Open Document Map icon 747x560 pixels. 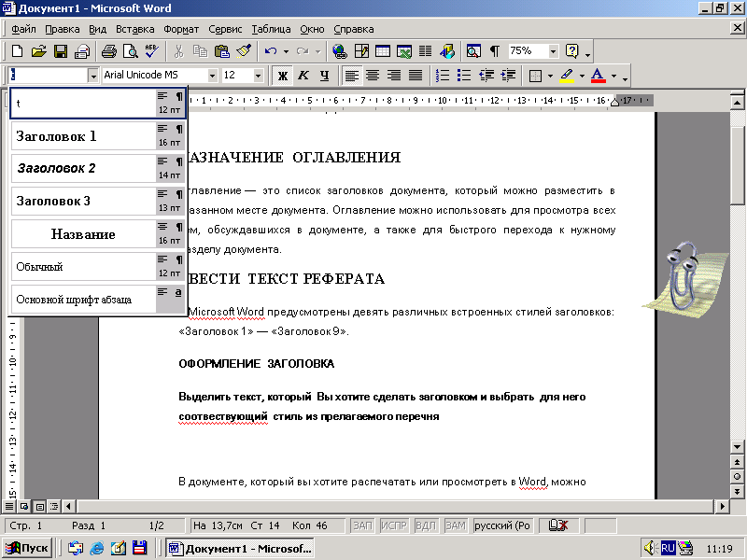(473, 51)
